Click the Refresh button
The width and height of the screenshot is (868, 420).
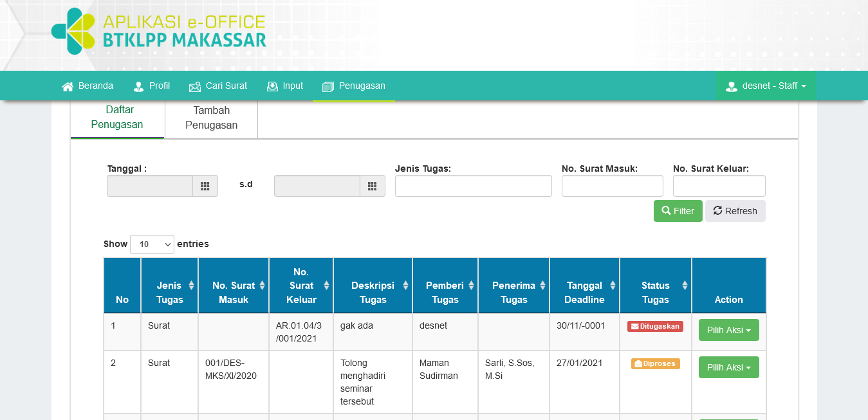(735, 211)
